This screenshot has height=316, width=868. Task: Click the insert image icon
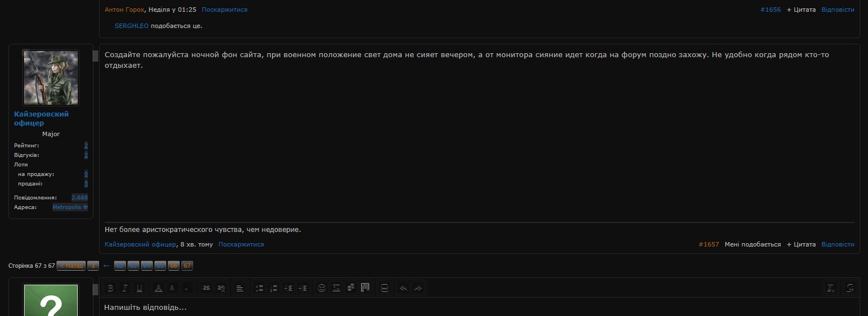(336, 288)
